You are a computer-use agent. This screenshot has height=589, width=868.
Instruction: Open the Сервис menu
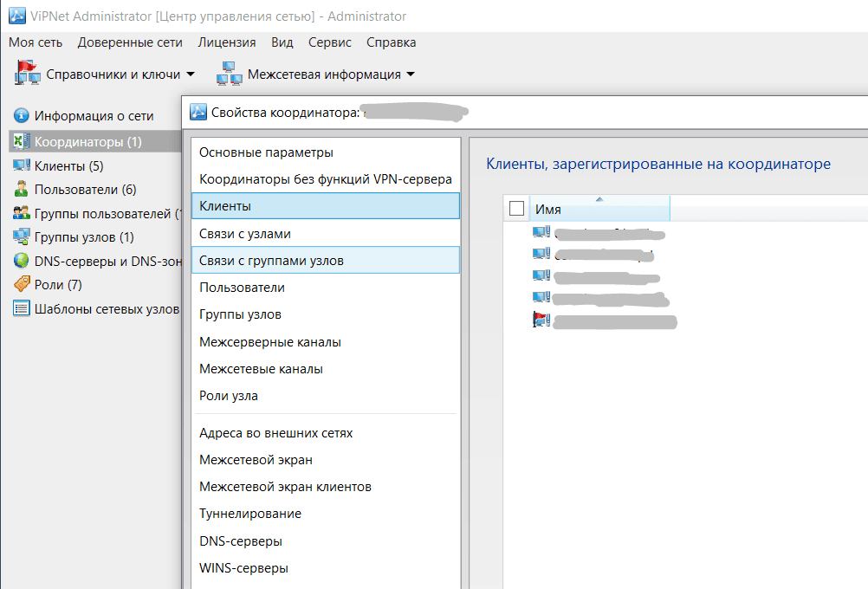pyautogui.click(x=329, y=42)
